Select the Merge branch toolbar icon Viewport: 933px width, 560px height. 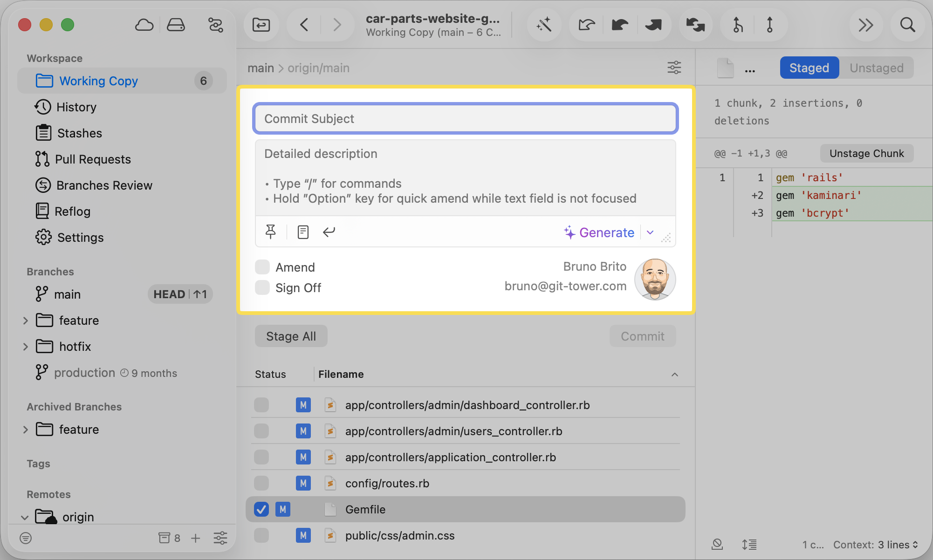pyautogui.click(x=737, y=25)
